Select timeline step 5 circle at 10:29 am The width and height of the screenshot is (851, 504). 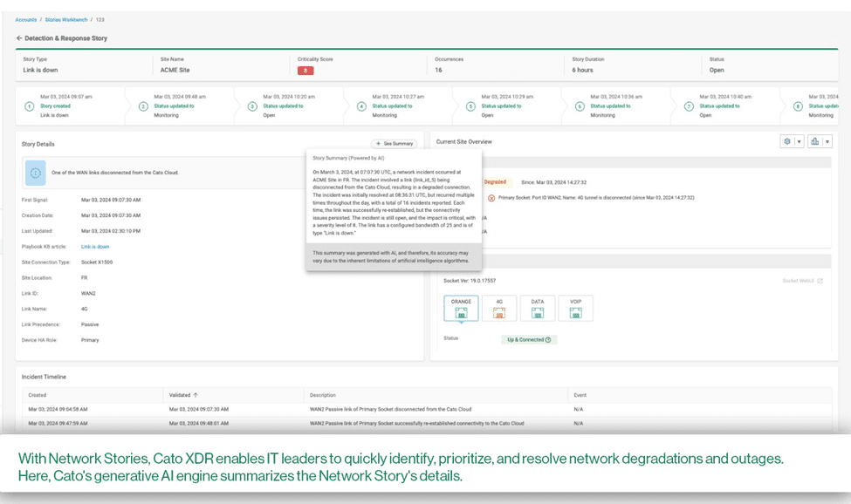click(x=470, y=106)
